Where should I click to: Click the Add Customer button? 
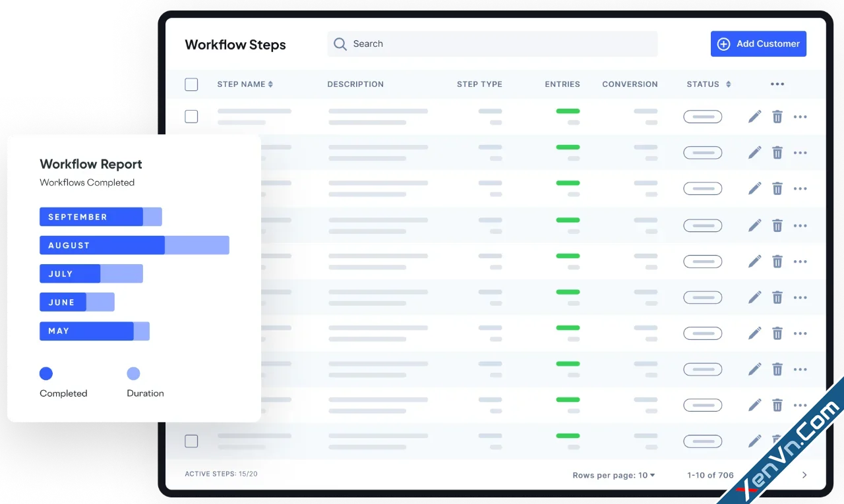point(758,44)
